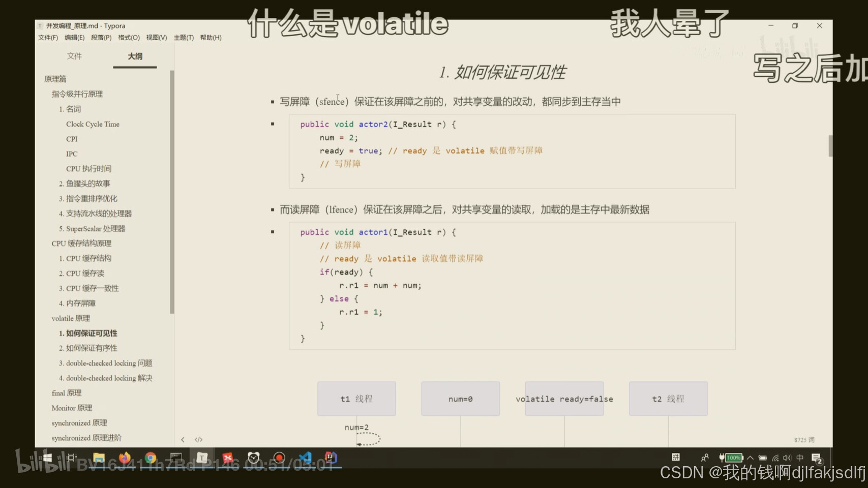Open IntelliJ IDEA from the taskbar

(331, 458)
